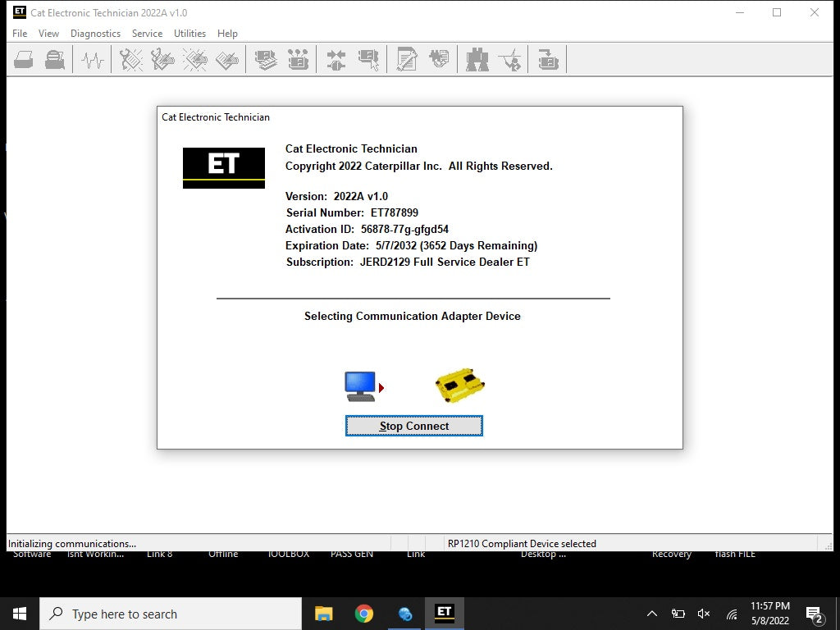This screenshot has height=630, width=840.
Task: Click the yellow ECM module icon
Action: click(459, 386)
